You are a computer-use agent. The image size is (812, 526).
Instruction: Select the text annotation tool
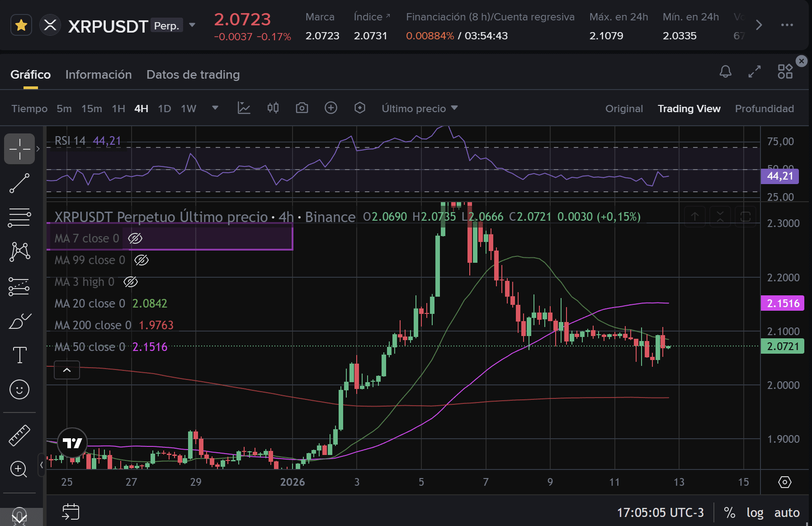19,355
